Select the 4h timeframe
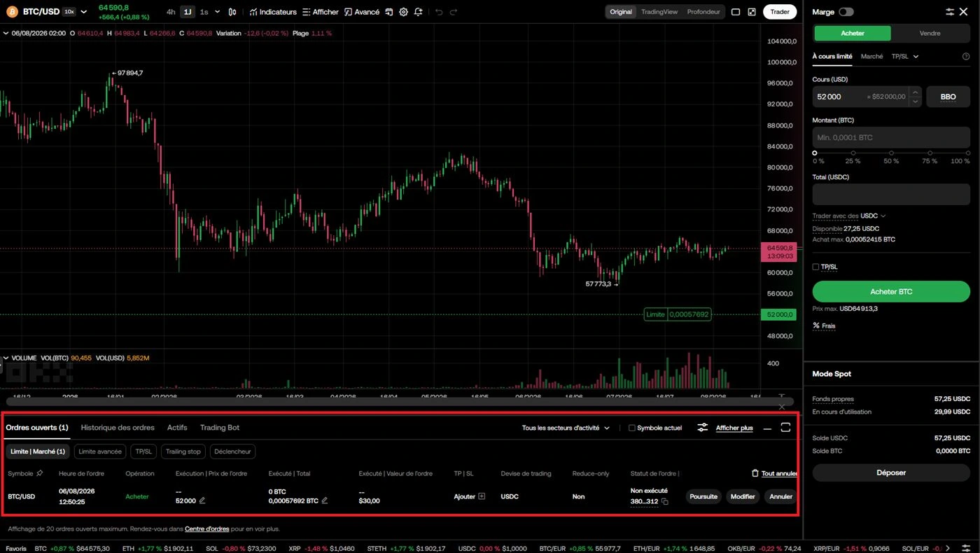The height and width of the screenshot is (553, 980). [x=171, y=12]
